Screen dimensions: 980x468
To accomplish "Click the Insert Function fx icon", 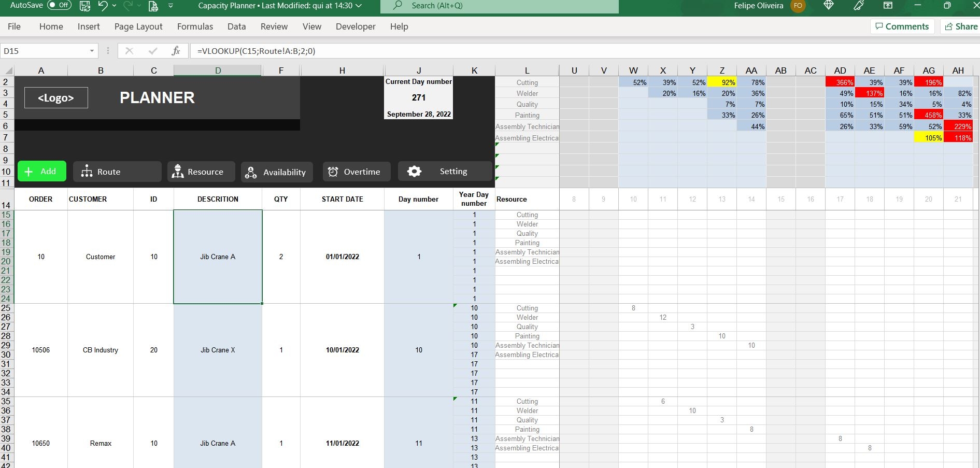I will (176, 51).
